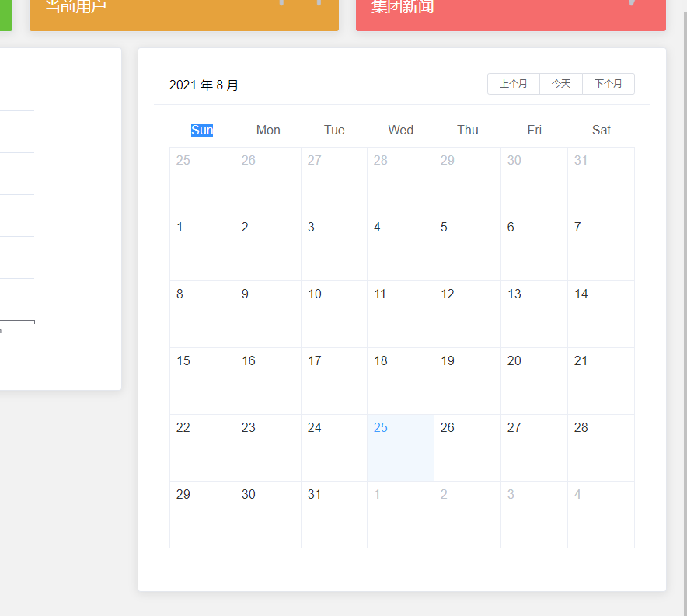Click date 18 cell
This screenshot has height=616, width=687.
pyautogui.click(x=400, y=381)
